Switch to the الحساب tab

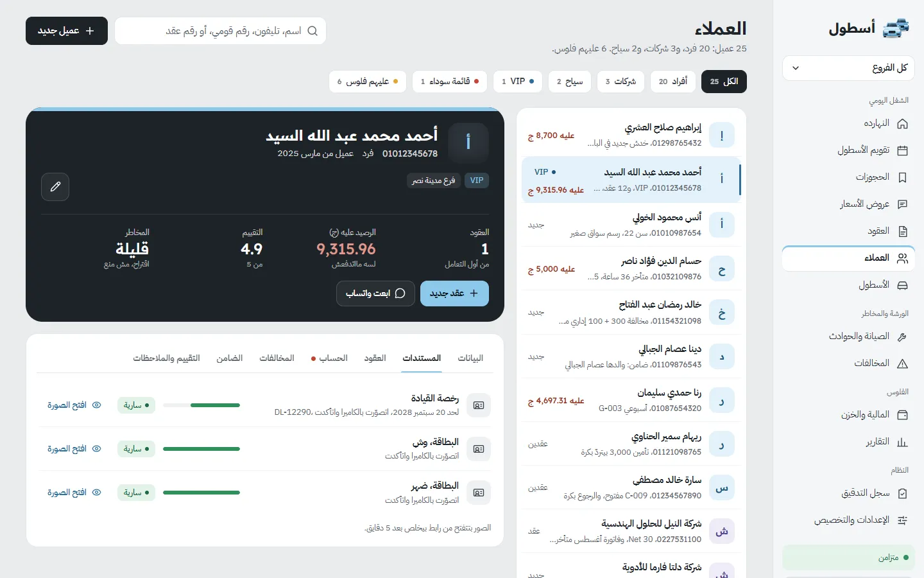329,358
